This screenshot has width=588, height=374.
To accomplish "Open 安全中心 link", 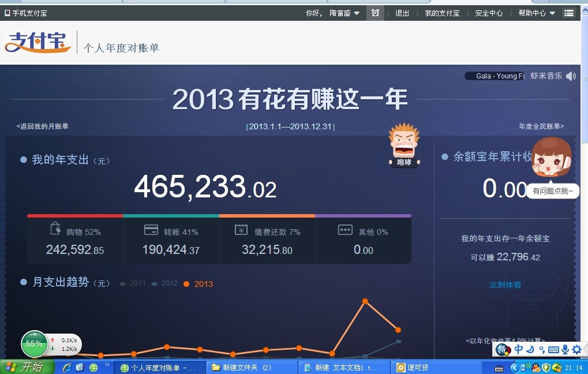I will tap(489, 13).
